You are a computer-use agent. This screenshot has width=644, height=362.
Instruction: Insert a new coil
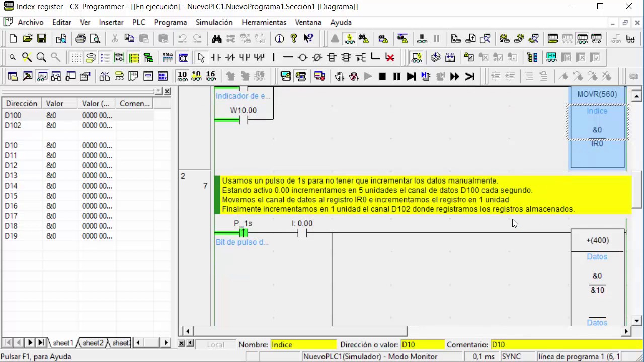303,58
